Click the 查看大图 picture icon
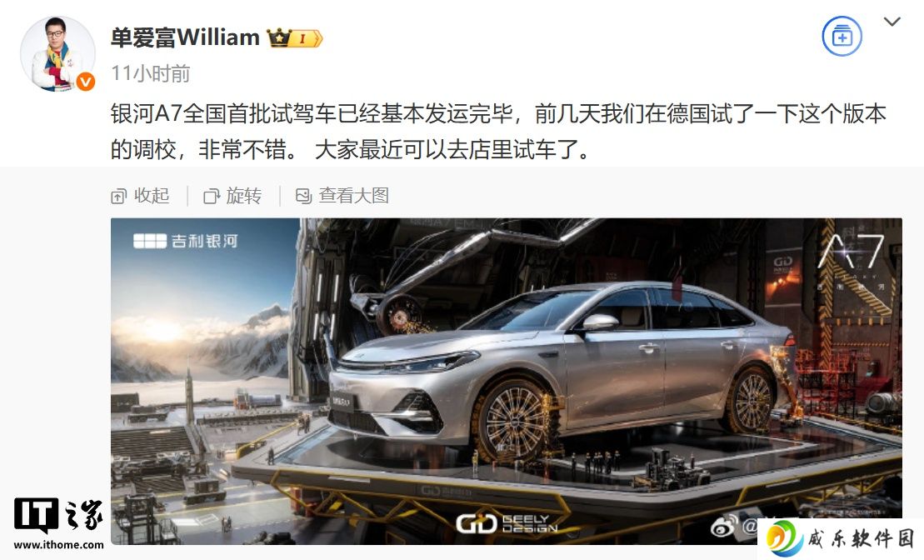924x560 pixels. tap(303, 196)
